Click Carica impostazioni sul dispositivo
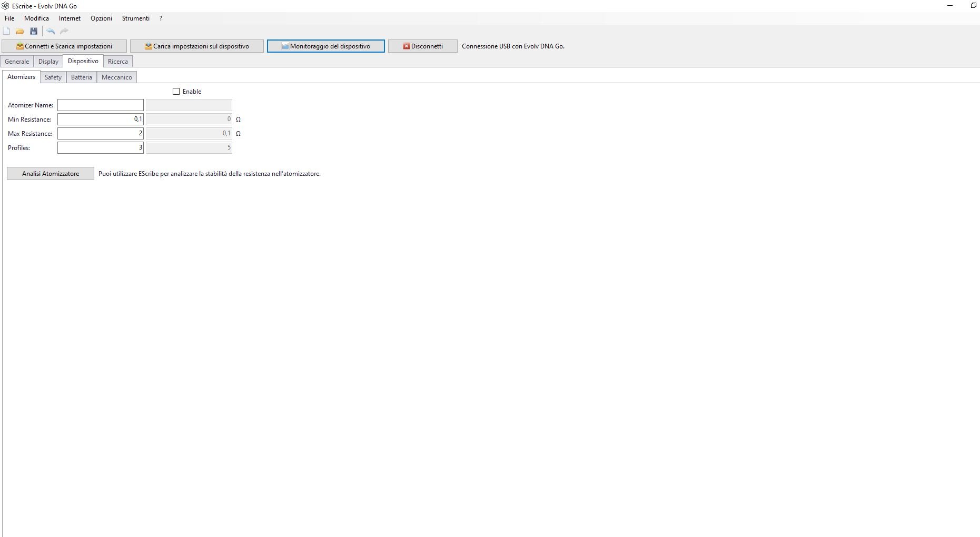The height and width of the screenshot is (537, 980). click(197, 46)
